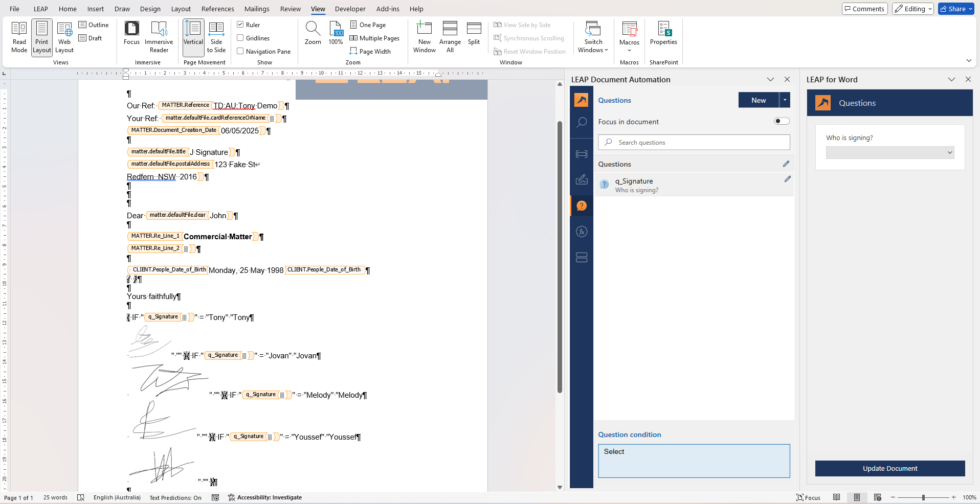
Task: Open the Mailings ribbon tab
Action: coord(257,9)
